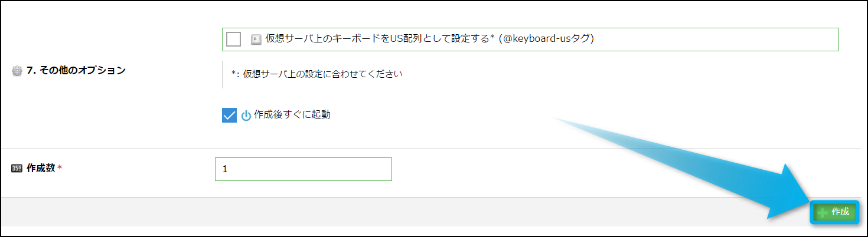Viewport: 868px width, 237px height.
Task: Select the 7. その他のオプション heading
Action: click(x=76, y=71)
